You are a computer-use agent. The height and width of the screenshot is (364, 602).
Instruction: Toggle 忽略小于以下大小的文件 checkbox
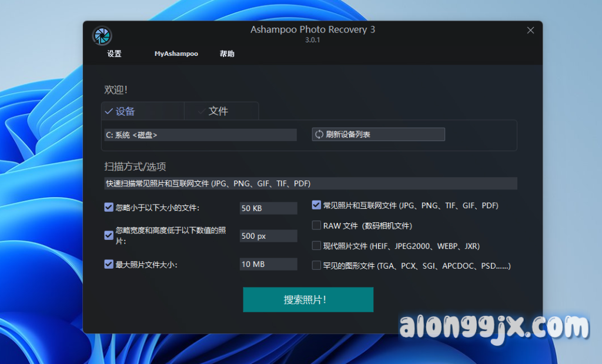tap(109, 208)
